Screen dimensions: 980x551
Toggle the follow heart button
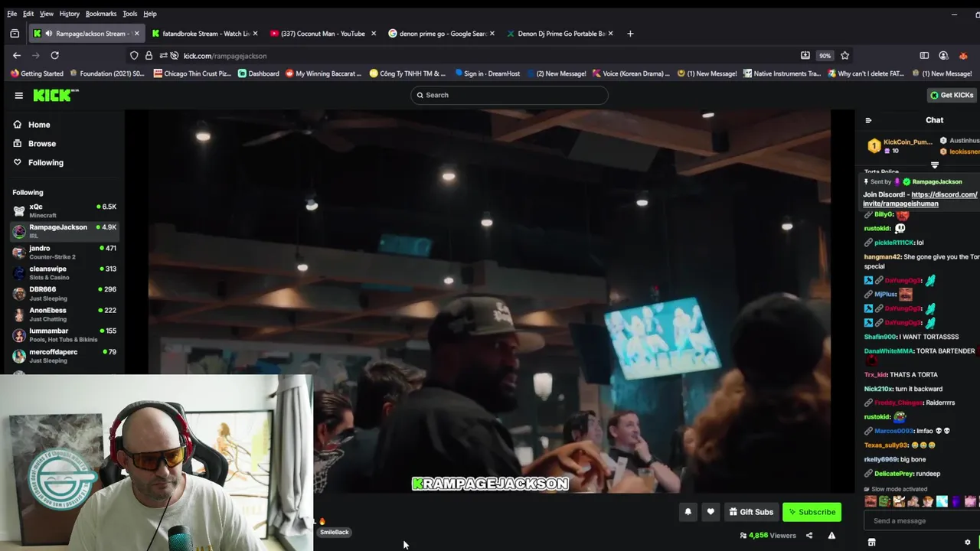(x=710, y=512)
